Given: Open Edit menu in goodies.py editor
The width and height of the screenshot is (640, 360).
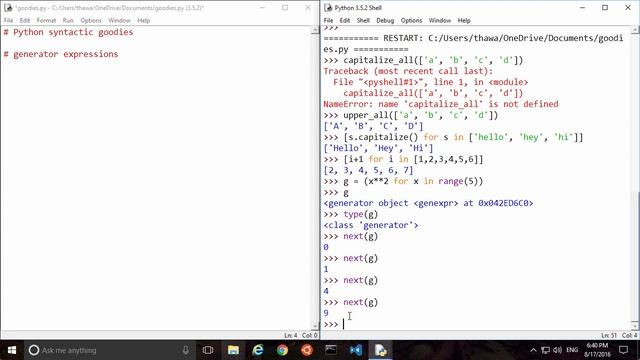Looking at the screenshot, I should (x=24, y=20).
